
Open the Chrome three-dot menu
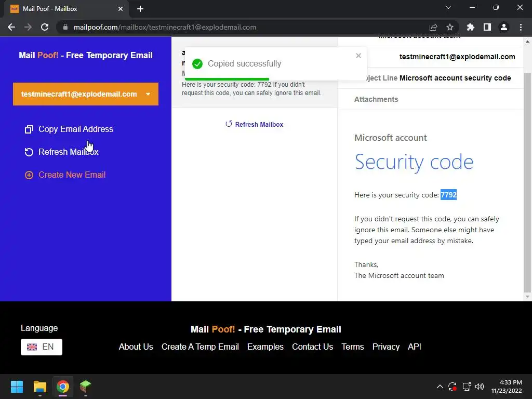pyautogui.click(x=521, y=27)
